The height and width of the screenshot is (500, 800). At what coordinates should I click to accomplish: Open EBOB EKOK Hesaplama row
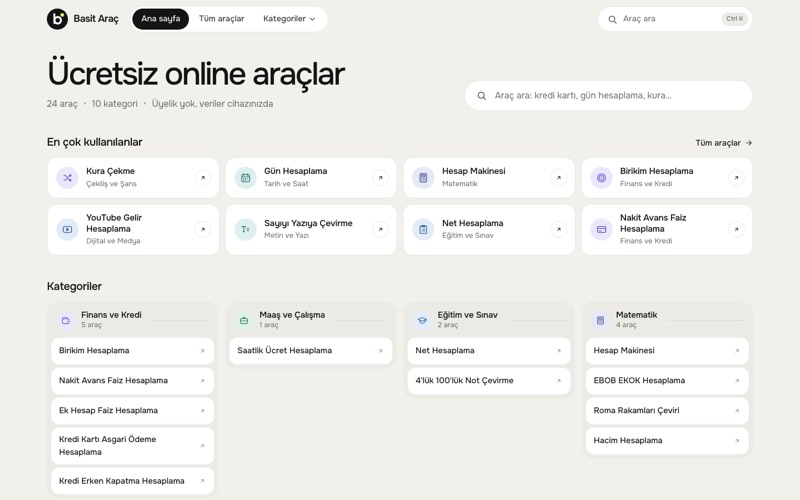(x=667, y=381)
